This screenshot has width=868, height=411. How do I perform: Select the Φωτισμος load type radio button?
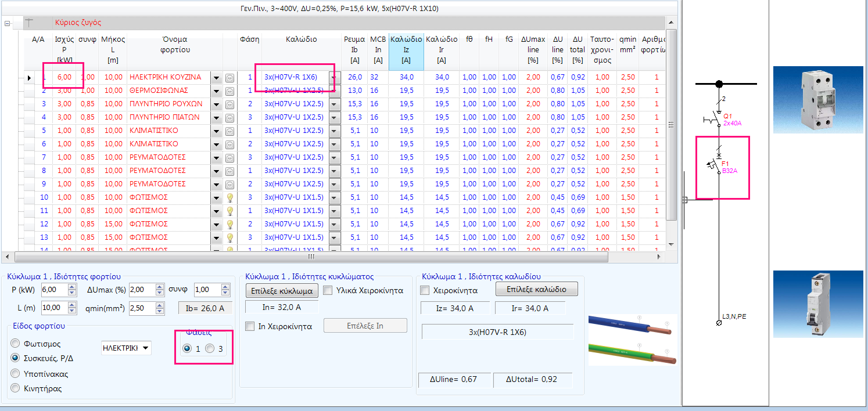(15, 344)
